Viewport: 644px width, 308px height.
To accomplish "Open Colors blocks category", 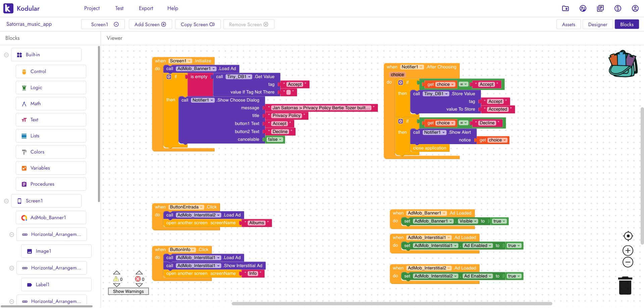I will (51, 152).
